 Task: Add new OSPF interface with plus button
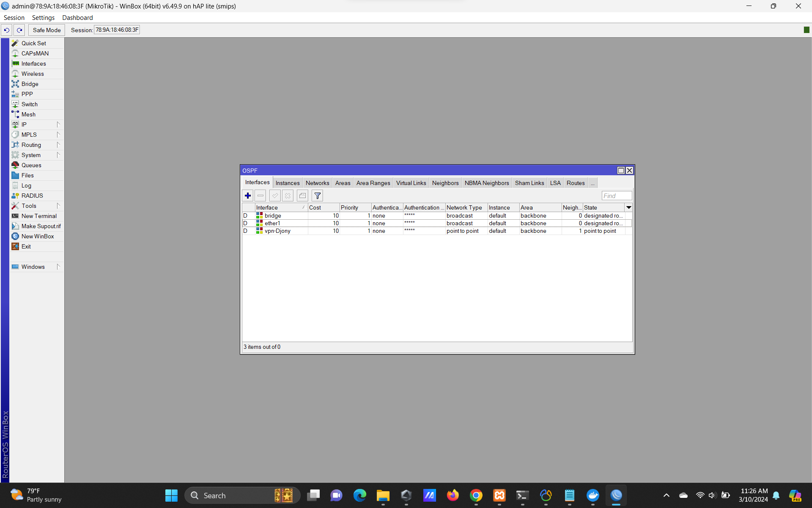248,196
